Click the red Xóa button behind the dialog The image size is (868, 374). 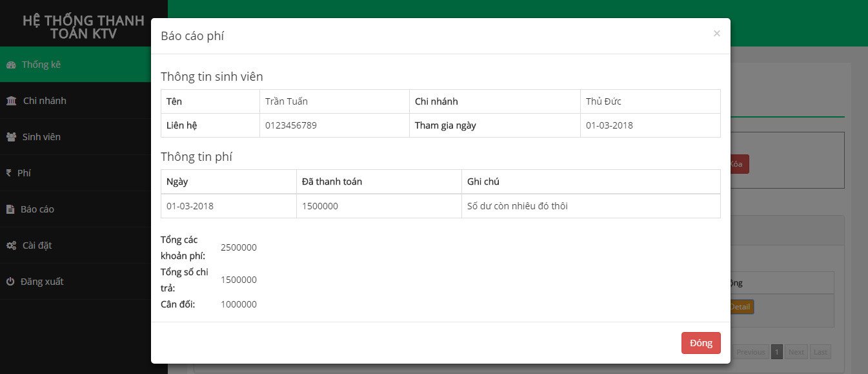coord(739,164)
